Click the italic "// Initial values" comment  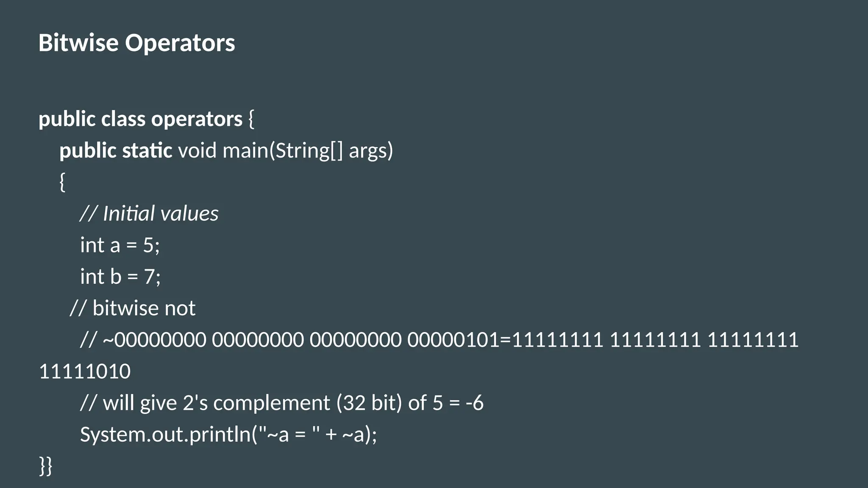[149, 213]
